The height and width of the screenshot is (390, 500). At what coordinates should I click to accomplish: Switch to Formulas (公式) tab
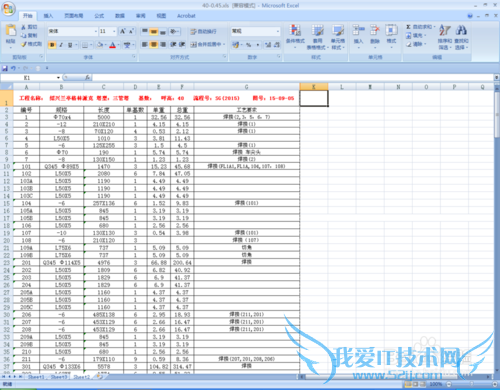tap(99, 16)
